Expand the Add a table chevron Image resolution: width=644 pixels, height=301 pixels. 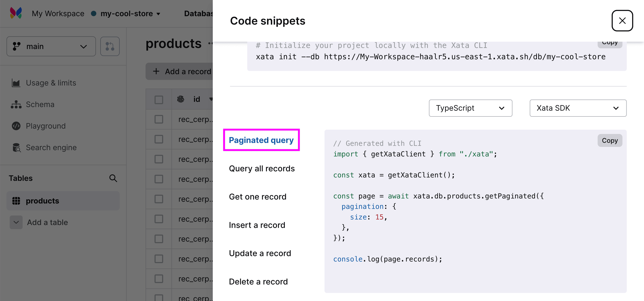[16, 222]
